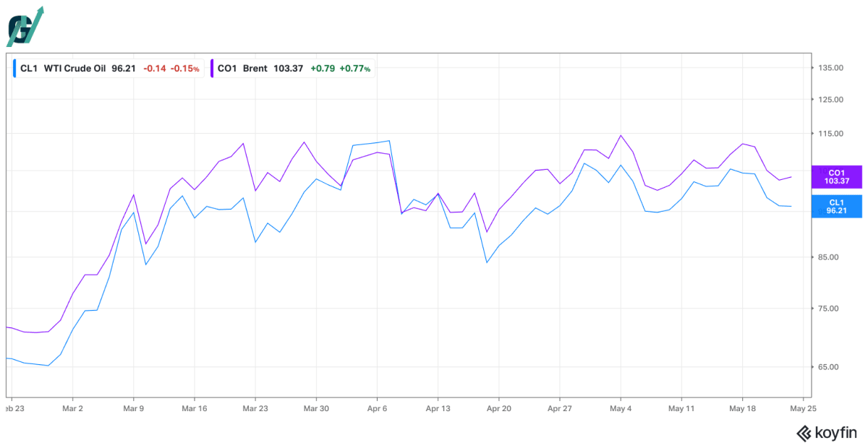Click the Apr 20 date label
Screen dimensions: 868x448
[x=499, y=408]
